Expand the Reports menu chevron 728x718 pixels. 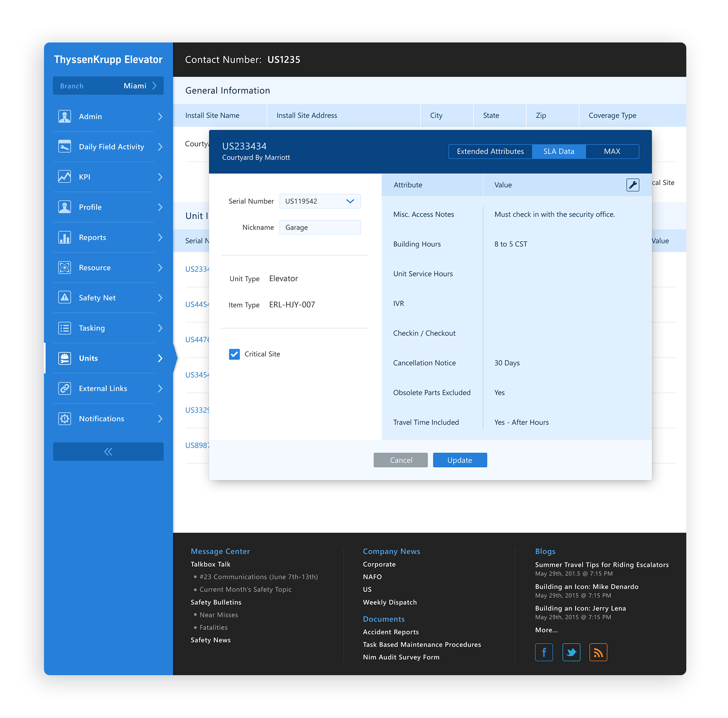point(160,237)
